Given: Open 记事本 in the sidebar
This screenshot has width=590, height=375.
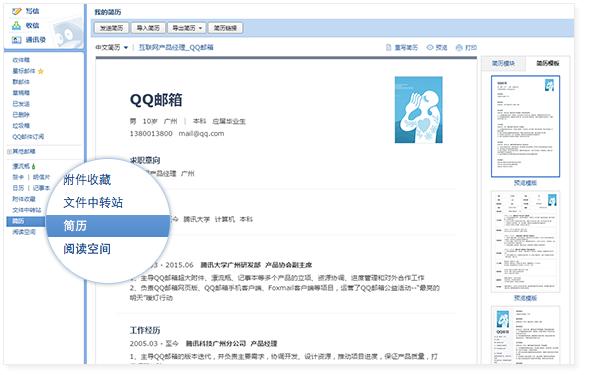Looking at the screenshot, I should pyautogui.click(x=41, y=188).
